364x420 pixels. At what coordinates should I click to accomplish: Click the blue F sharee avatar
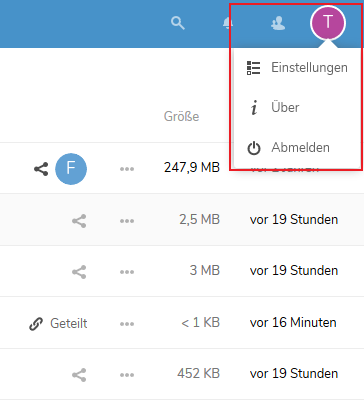(x=71, y=169)
